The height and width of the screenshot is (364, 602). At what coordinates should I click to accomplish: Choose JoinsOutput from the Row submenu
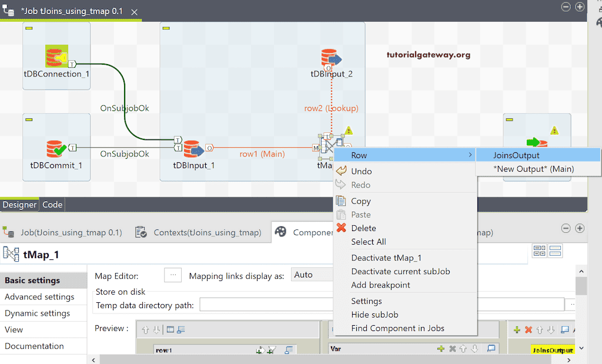coord(516,155)
